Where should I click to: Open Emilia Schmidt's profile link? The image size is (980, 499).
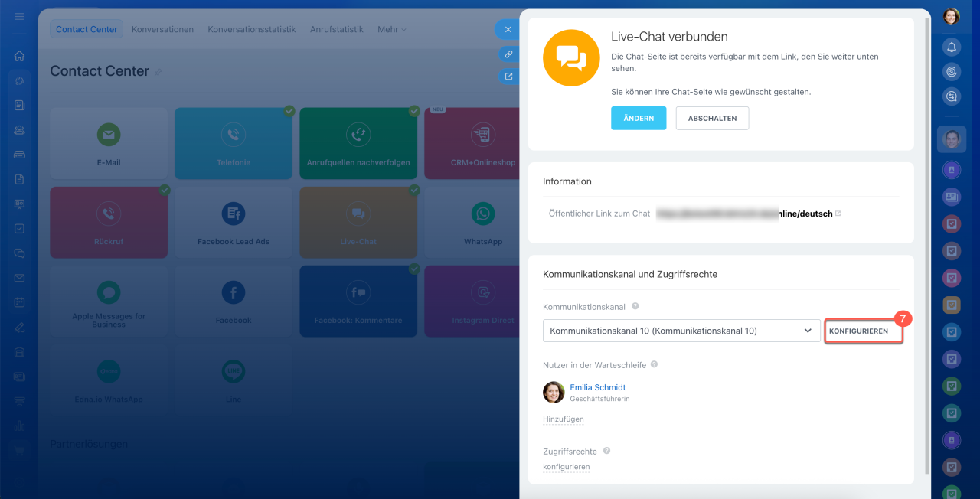[597, 387]
